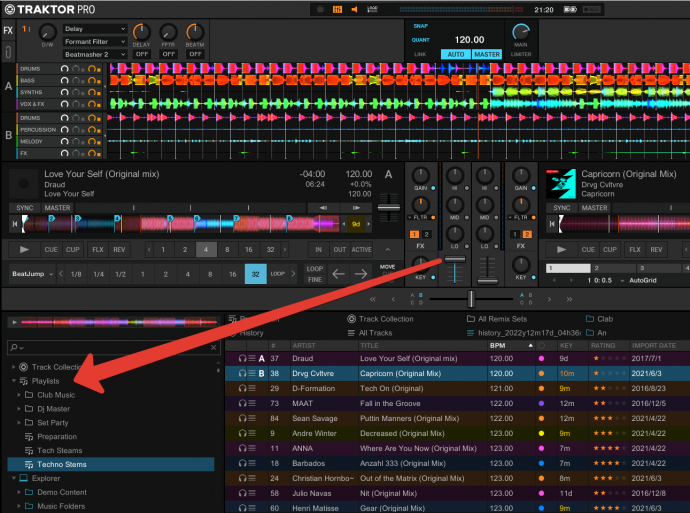
Task: Open the Beatmasher 2 effect dropdown
Action: pyautogui.click(x=95, y=55)
